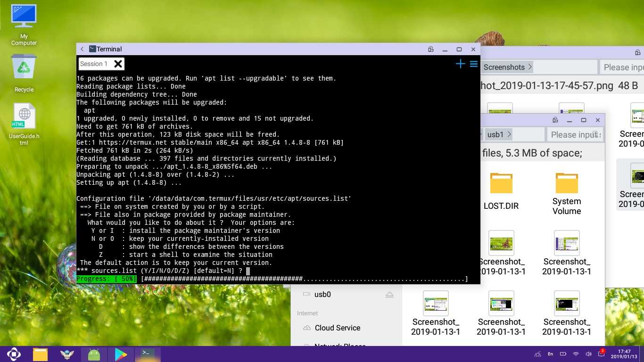Open notifications with red badge icon
644x362 pixels.
[601, 353]
